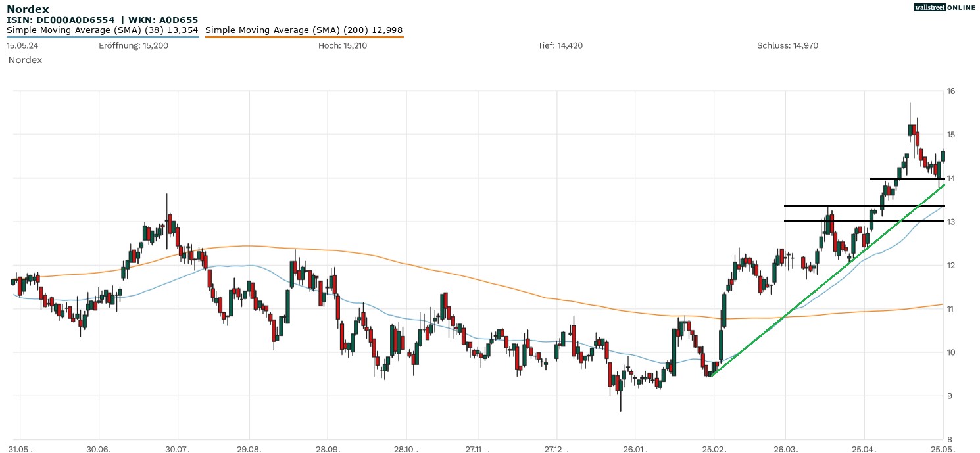Toggle the SMA (38) legend entry
The height and width of the screenshot is (453, 980).
click(x=103, y=30)
